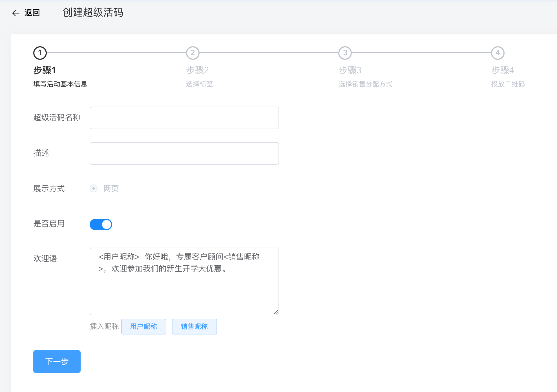Insert 用户昵称 placeholder button
The image size is (557, 392).
[x=143, y=327]
